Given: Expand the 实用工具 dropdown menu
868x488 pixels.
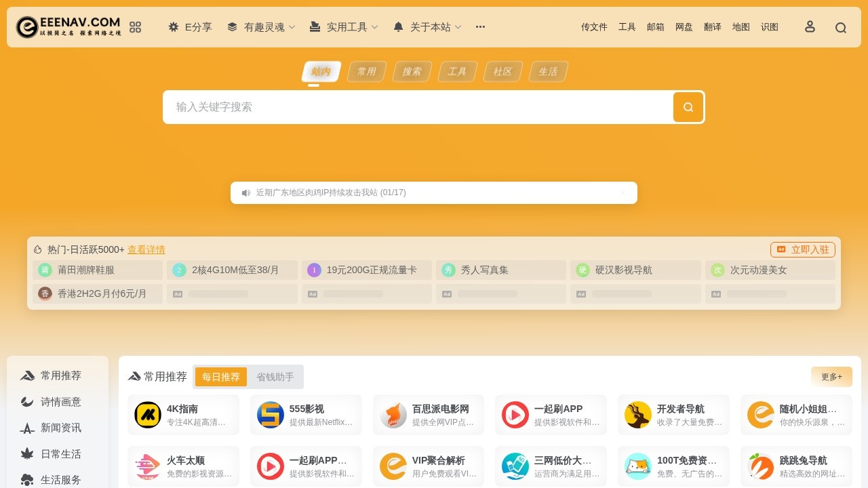Looking at the screenshot, I should [x=344, y=27].
